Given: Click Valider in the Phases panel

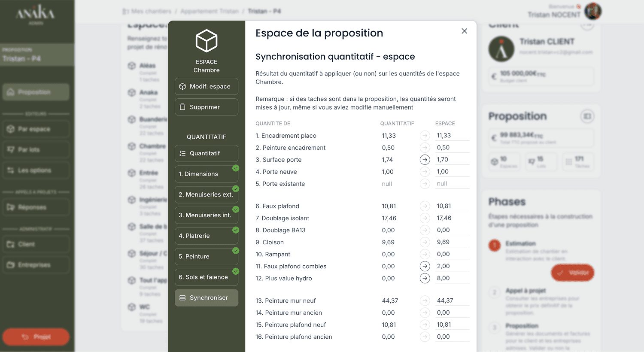Looking at the screenshot, I should pos(573,273).
